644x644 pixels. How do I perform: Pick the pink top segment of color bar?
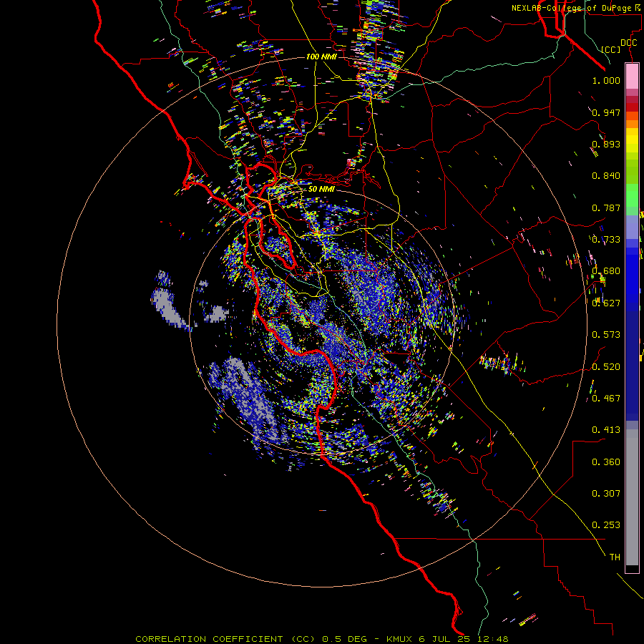(x=632, y=76)
